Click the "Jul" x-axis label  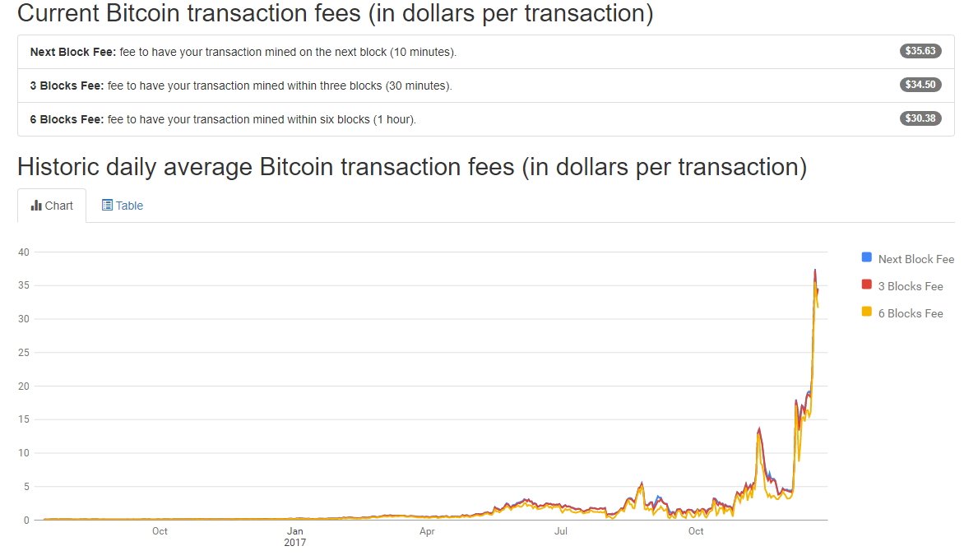pos(561,531)
